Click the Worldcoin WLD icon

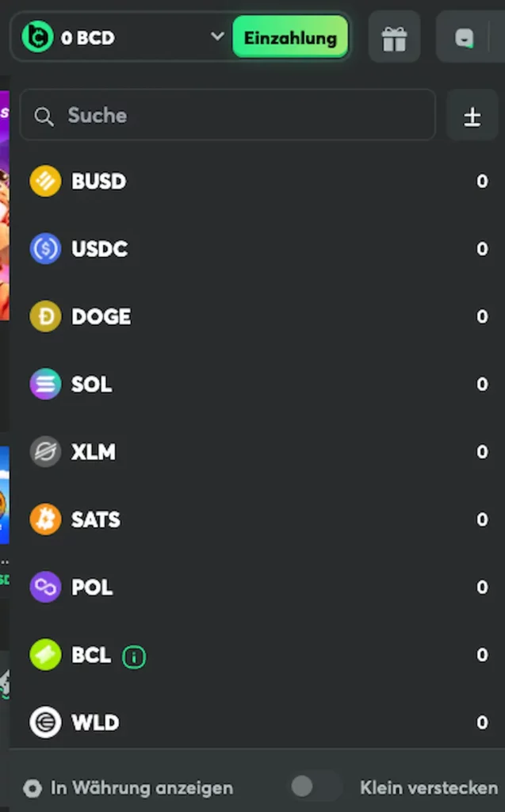[x=45, y=722]
